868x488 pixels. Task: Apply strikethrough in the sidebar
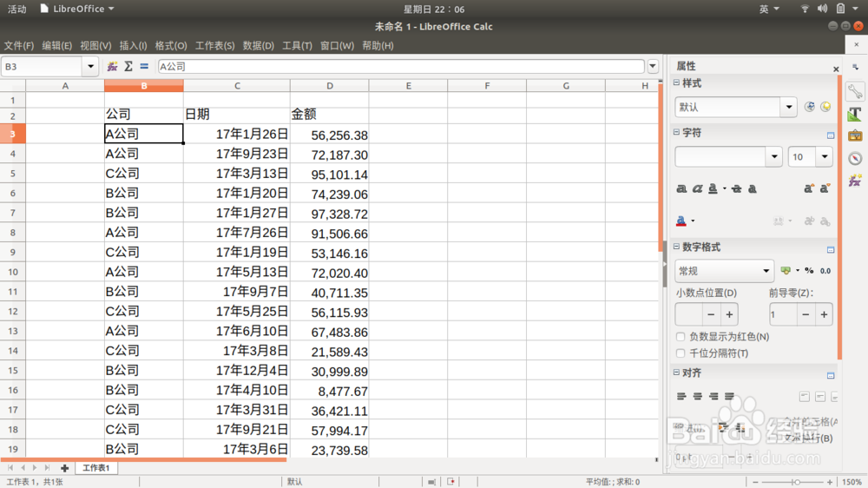pyautogui.click(x=736, y=189)
